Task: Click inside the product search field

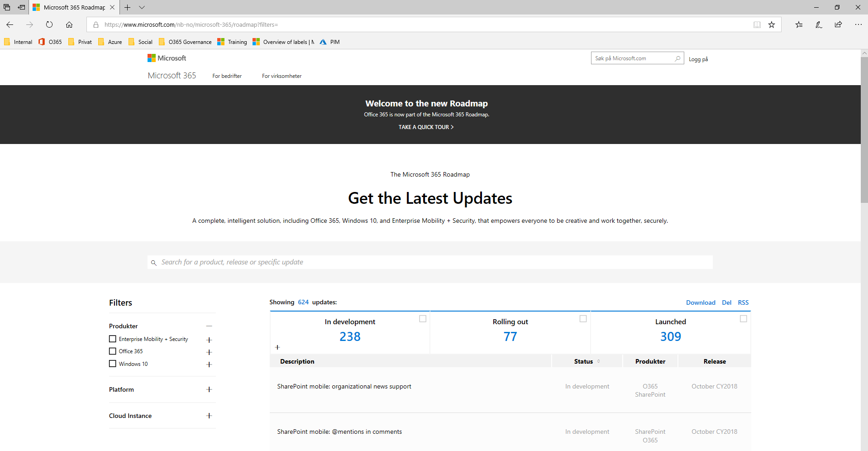Action: point(407,262)
